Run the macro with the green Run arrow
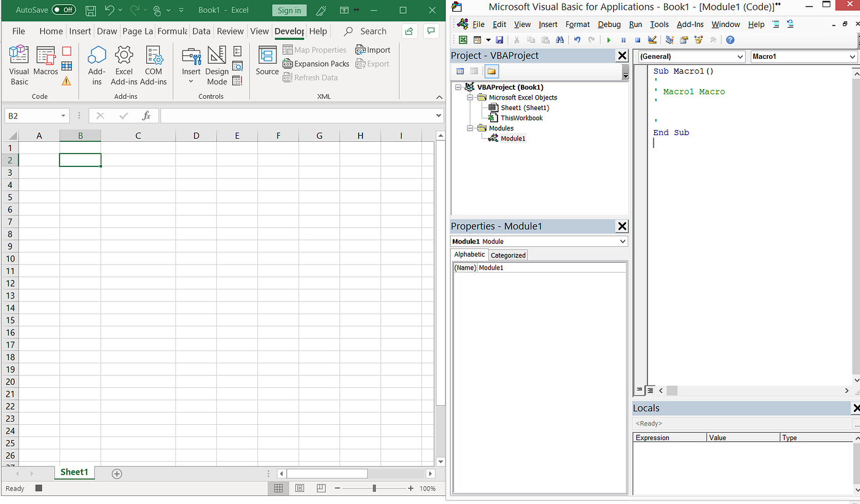The height and width of the screenshot is (504, 860). coord(608,39)
